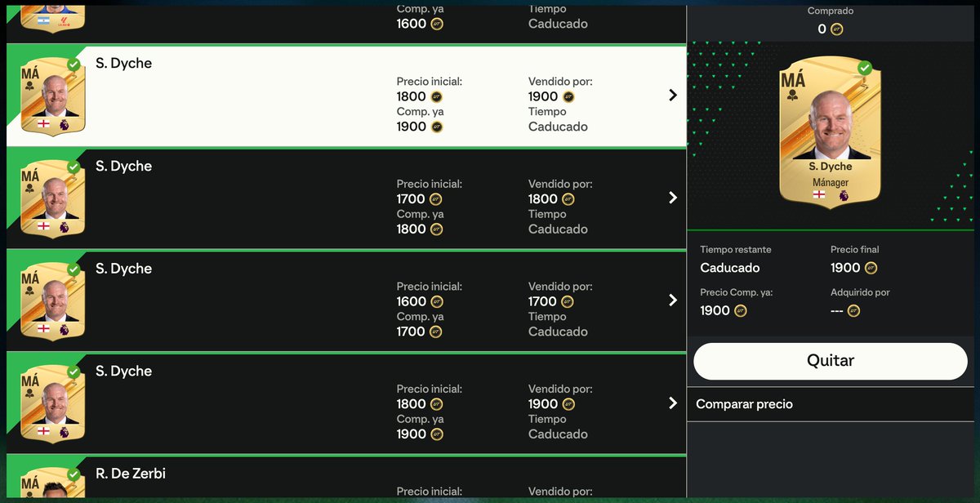Open Comparar precio
The height and width of the screenshot is (503, 980).
744,403
